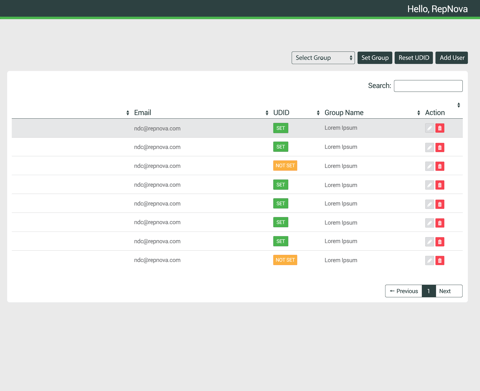Focus the Search input field
Image resolution: width=480 pixels, height=391 pixels.
[x=428, y=86]
